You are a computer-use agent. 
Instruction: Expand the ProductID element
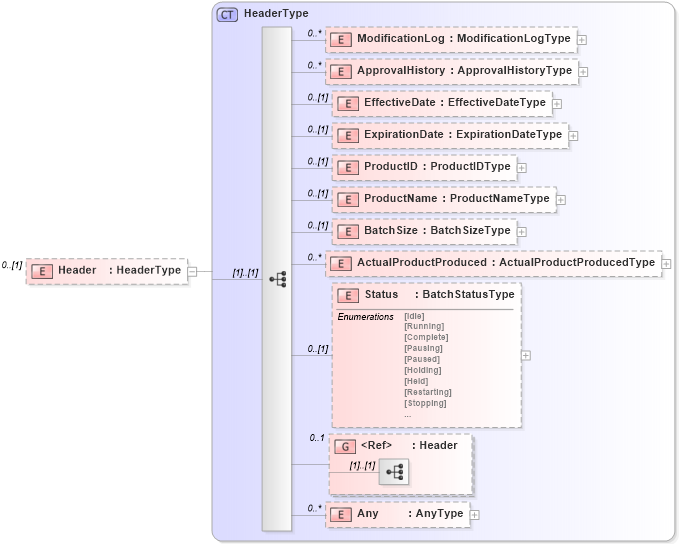click(522, 168)
